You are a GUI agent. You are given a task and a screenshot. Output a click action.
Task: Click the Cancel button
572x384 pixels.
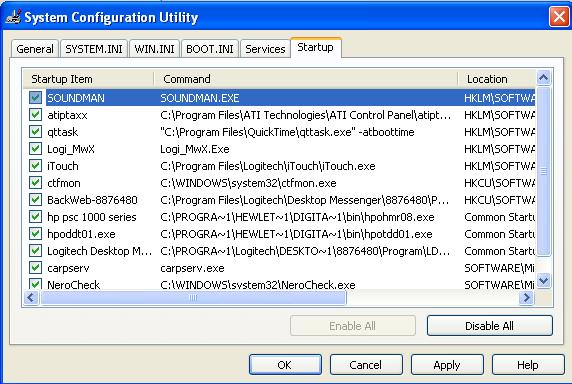pyautogui.click(x=366, y=365)
